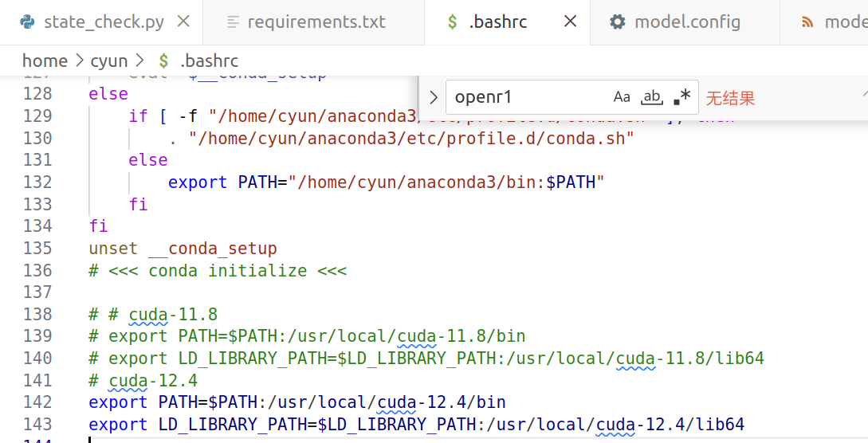Viewport: 868px width, 443px height.
Task: Click 'unset __conda_setup' on line 135
Action: [x=183, y=249]
